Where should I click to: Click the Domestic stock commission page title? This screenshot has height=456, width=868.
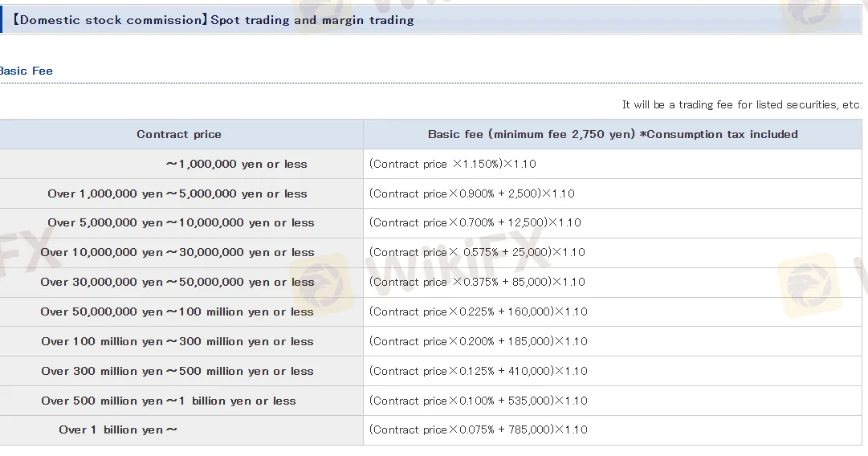(213, 20)
